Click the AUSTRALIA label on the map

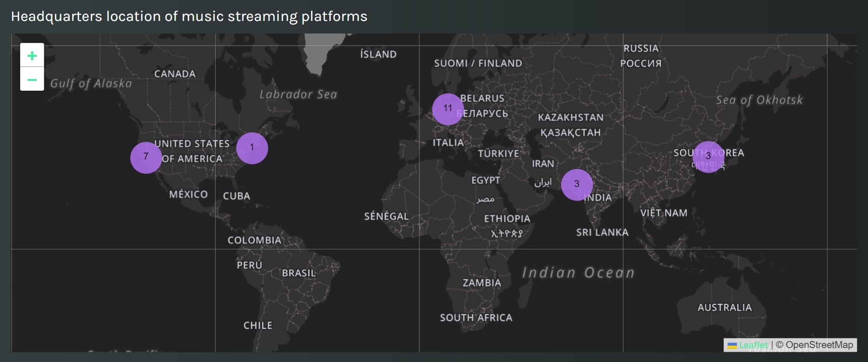724,308
